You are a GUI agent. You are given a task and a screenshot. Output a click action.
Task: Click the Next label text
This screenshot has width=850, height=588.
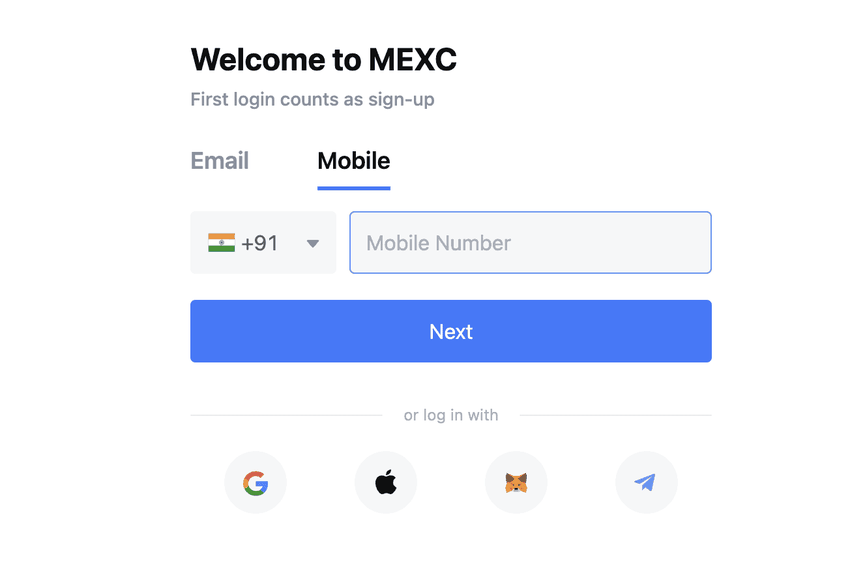click(450, 332)
